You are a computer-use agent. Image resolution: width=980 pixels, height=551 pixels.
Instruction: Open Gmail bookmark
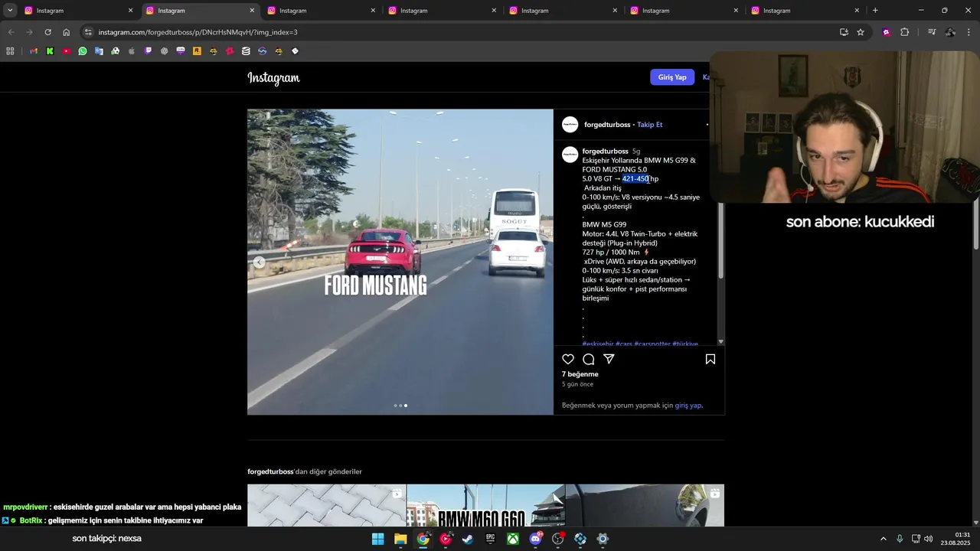[34, 51]
